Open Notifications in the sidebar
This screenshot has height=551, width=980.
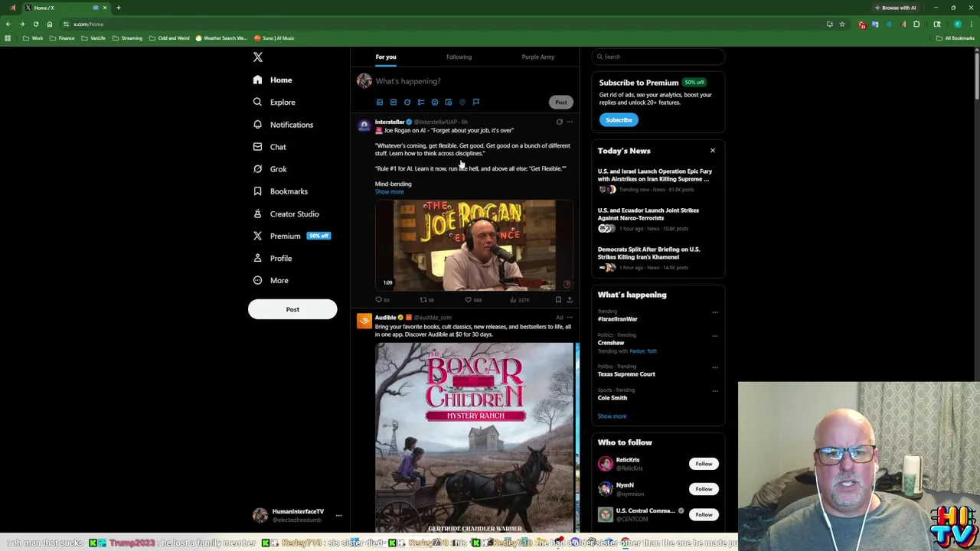[x=283, y=125]
